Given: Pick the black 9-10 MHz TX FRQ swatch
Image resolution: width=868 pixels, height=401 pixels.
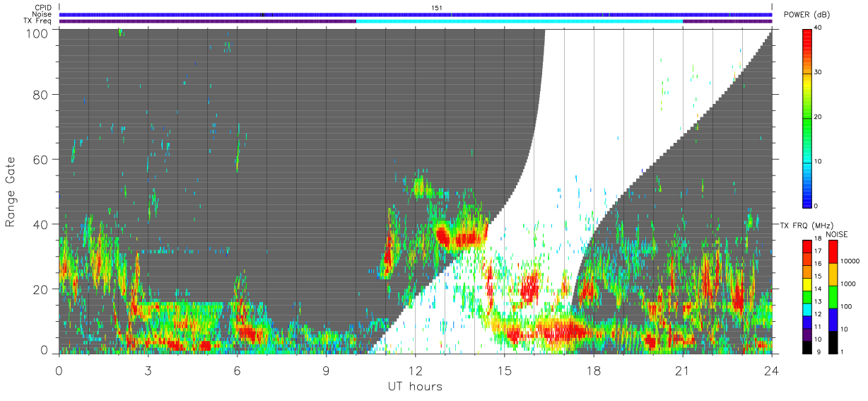Looking at the screenshot, I should [807, 346].
